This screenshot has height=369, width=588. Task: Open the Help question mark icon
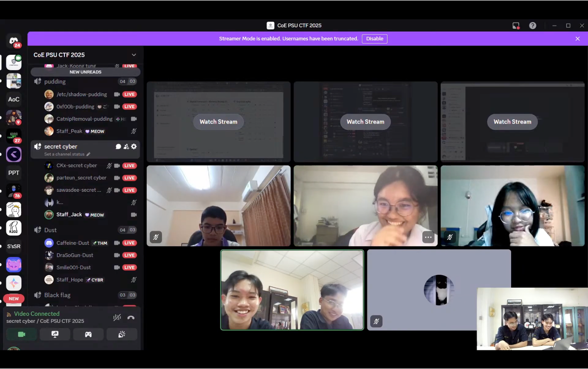coord(533,25)
